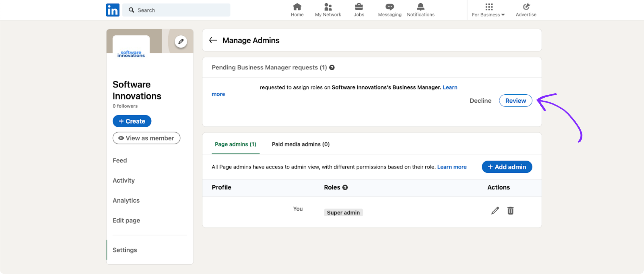Open the help tooltip beside Pending Business Manager requests
644x274 pixels.
(x=332, y=67)
